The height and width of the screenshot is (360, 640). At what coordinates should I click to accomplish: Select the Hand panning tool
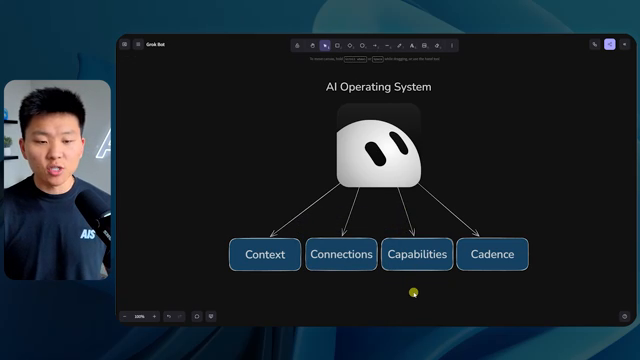[x=312, y=46]
